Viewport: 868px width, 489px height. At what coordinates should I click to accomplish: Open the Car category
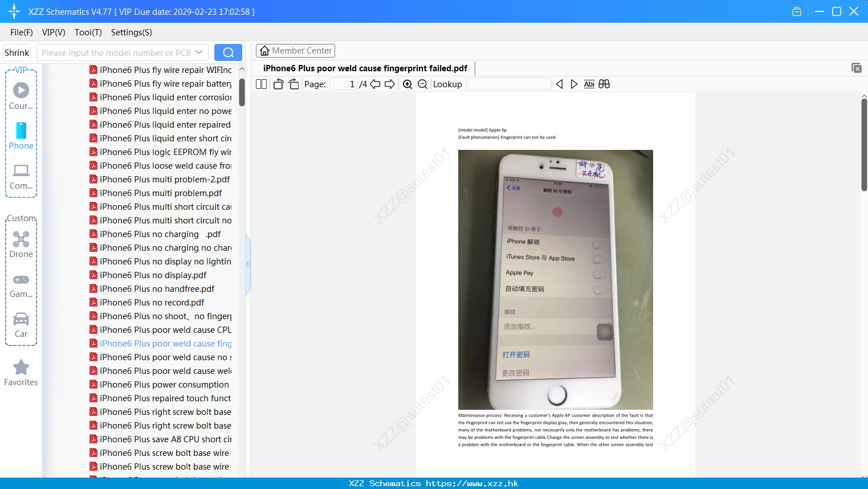pyautogui.click(x=21, y=325)
